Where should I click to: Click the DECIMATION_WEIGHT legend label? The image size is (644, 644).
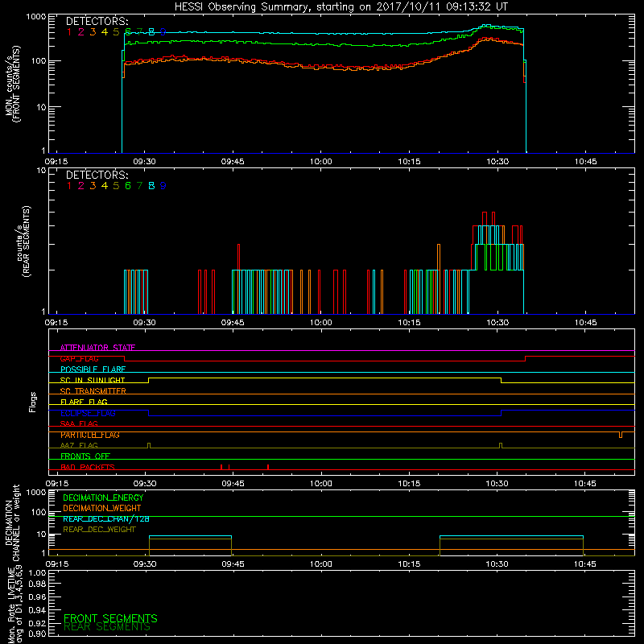(x=102, y=508)
